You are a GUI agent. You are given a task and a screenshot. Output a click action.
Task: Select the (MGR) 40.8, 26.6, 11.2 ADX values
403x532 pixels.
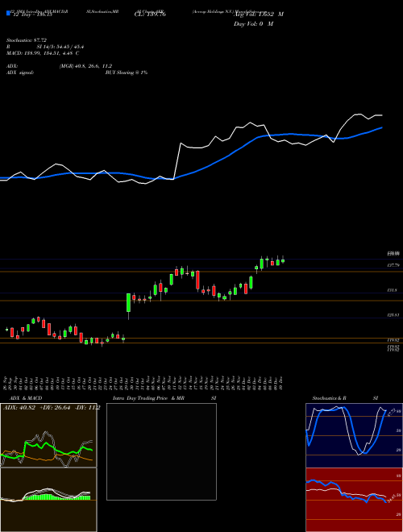(x=85, y=66)
